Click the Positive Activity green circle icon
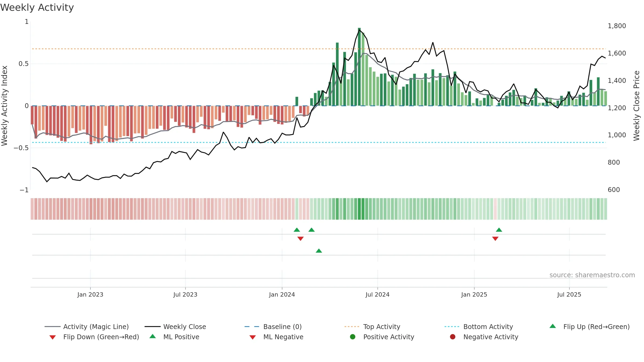 coord(353,337)
